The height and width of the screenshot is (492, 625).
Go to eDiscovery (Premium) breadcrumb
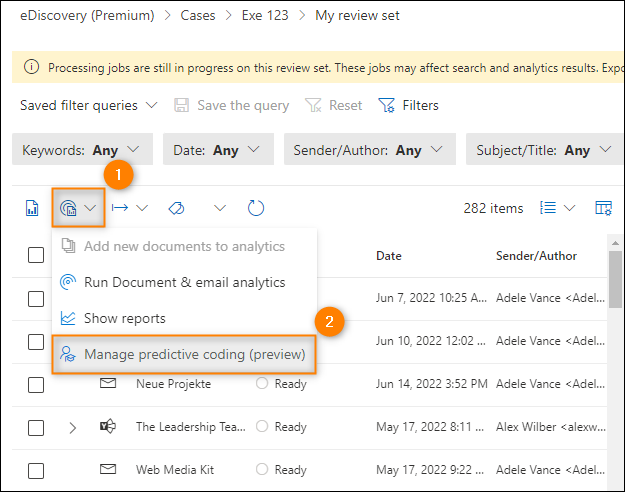pyautogui.click(x=87, y=16)
